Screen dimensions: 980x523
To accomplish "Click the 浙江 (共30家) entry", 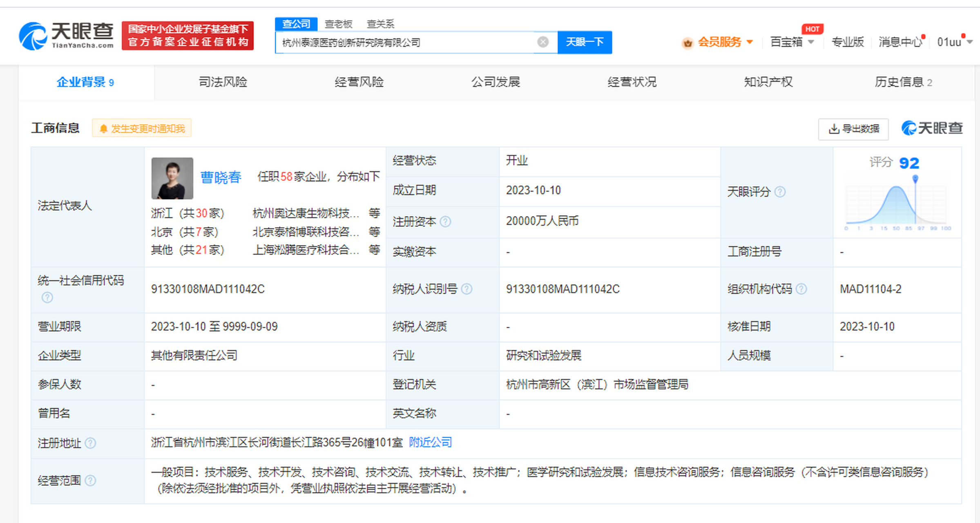I will [x=188, y=213].
